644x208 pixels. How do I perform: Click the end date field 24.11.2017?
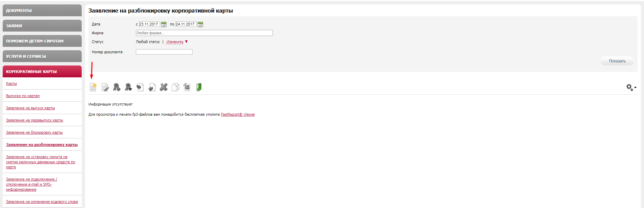pyautogui.click(x=186, y=24)
